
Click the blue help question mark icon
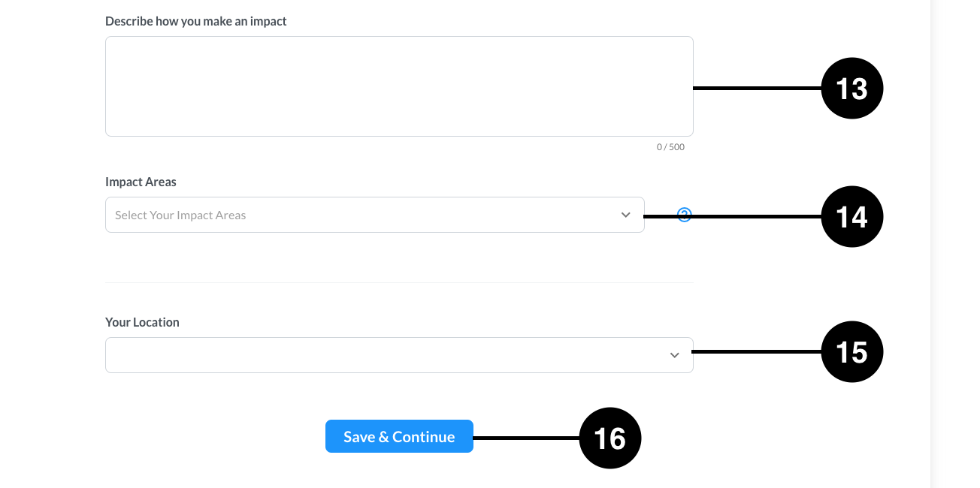[x=684, y=215]
